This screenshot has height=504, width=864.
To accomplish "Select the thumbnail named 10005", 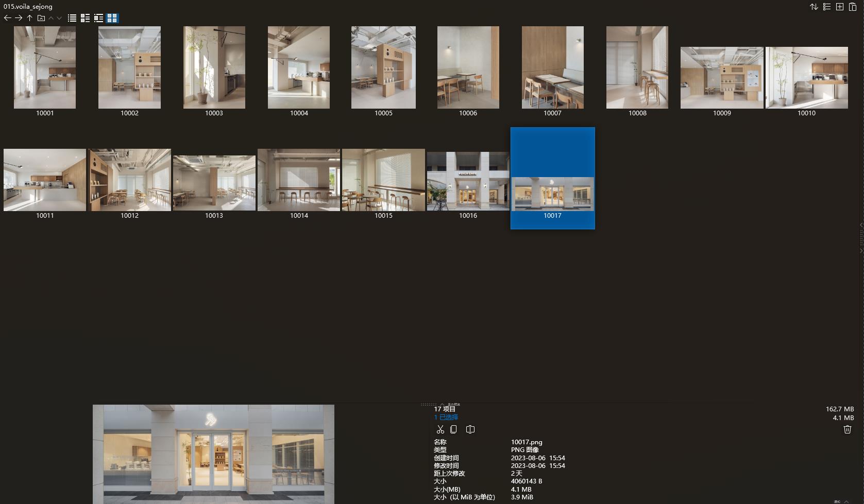I will pyautogui.click(x=383, y=67).
